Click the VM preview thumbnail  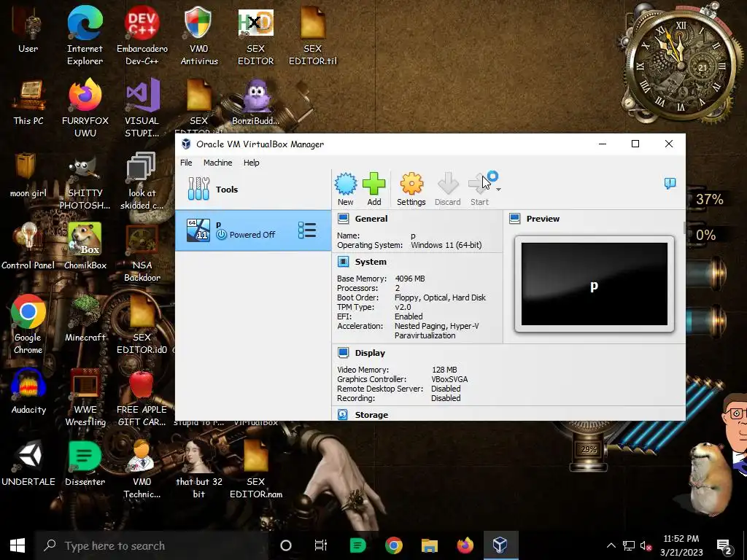click(594, 284)
